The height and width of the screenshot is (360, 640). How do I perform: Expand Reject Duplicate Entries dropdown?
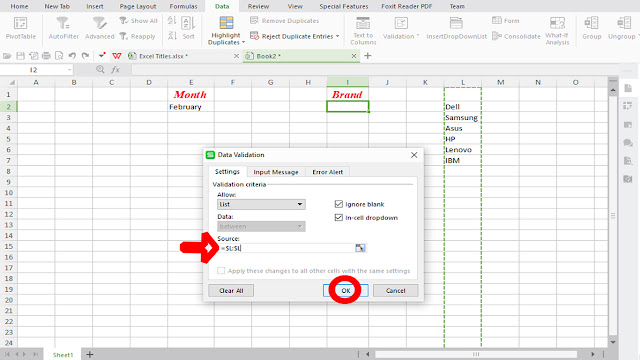tap(338, 36)
